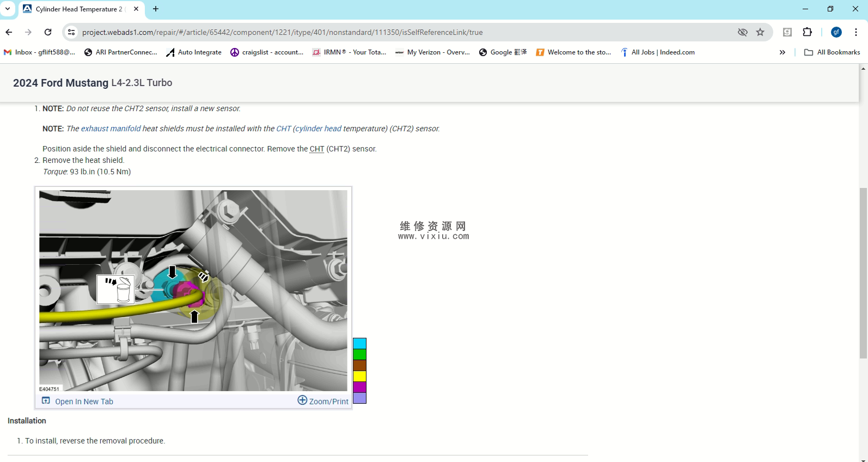Click the CHT2 sensor illustration
Image resolution: width=868 pixels, height=462 pixels.
193,290
